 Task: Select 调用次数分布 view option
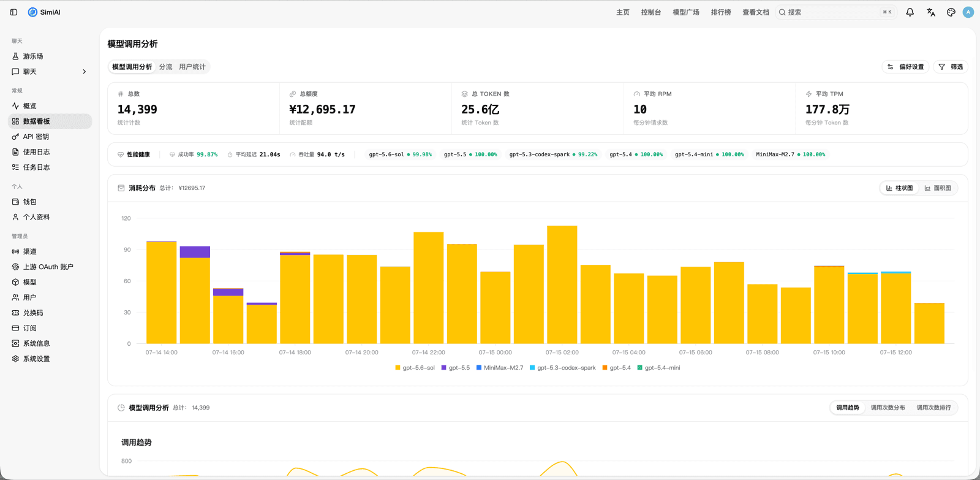pos(888,408)
